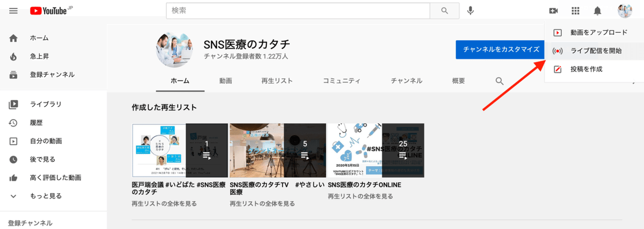Switch to the 動画 tab
The height and width of the screenshot is (229, 644).
click(225, 81)
